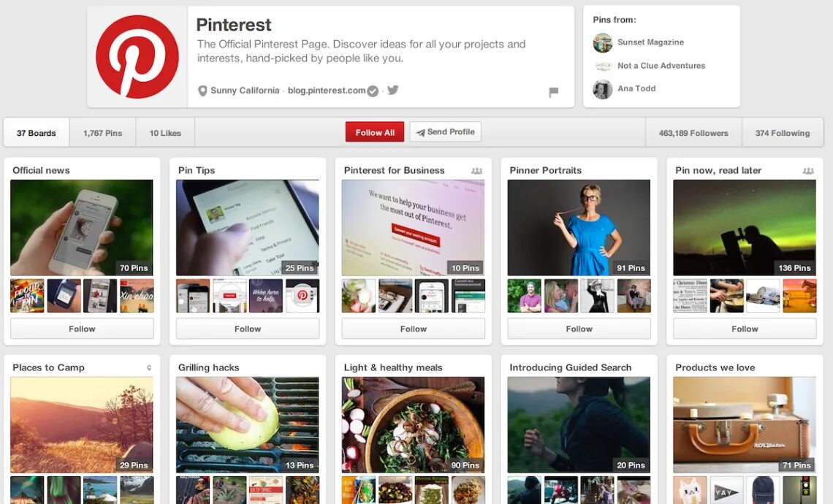The height and width of the screenshot is (504, 833).
Task: View the 463,189 Followers tab
Action: pyautogui.click(x=693, y=133)
